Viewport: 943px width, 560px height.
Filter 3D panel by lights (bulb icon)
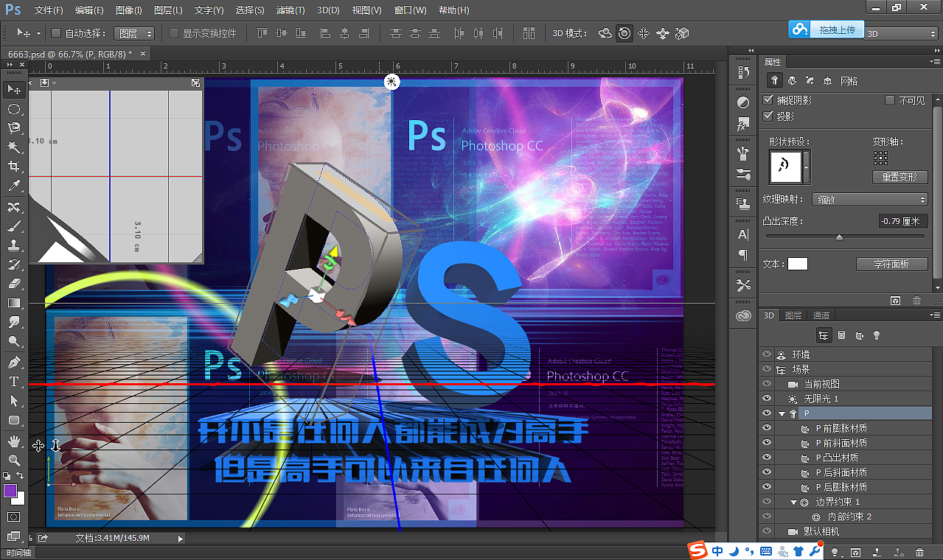(877, 335)
